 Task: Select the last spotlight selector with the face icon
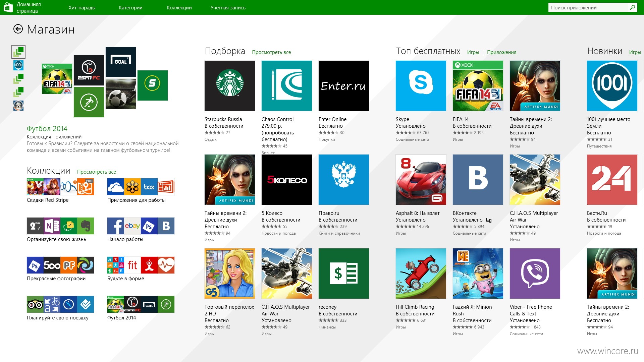[x=18, y=105]
